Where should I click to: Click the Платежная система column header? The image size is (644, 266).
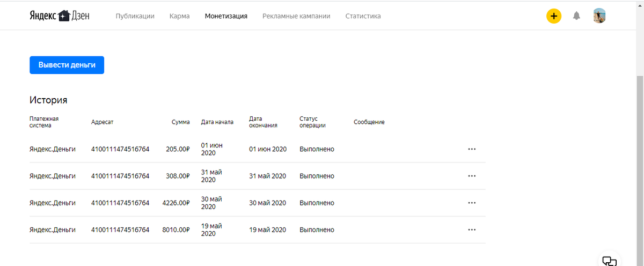point(44,122)
